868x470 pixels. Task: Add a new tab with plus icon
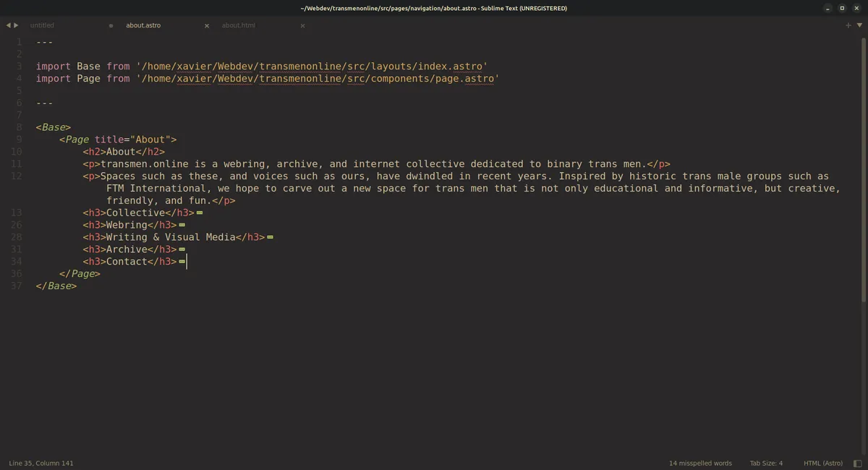click(848, 25)
